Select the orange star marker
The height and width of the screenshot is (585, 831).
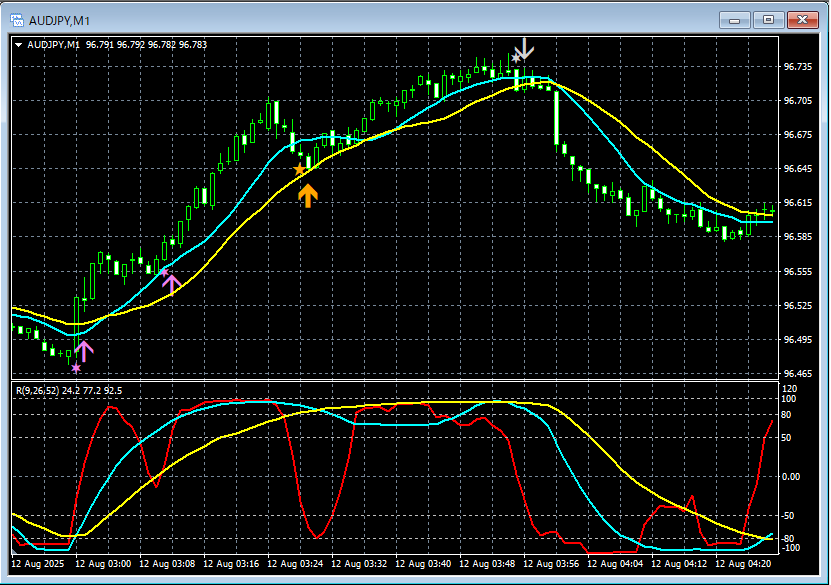coord(299,170)
